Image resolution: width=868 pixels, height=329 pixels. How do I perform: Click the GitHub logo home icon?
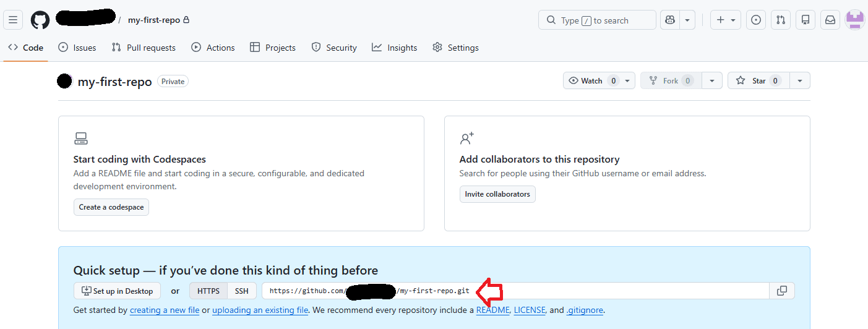click(40, 20)
